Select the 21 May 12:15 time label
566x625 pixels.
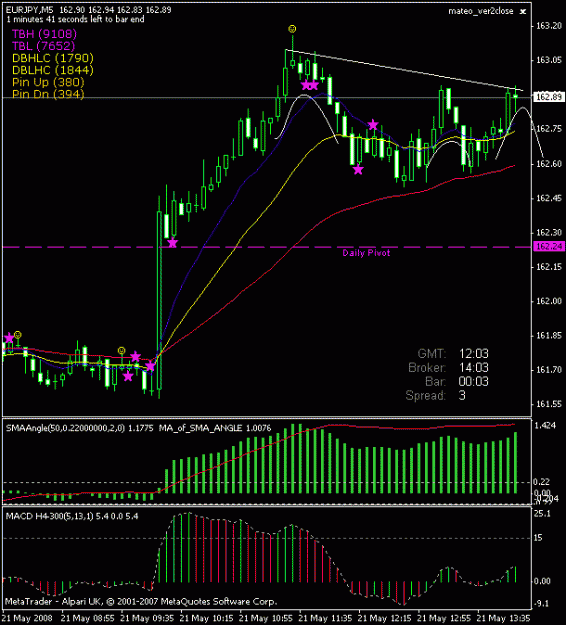385,618
